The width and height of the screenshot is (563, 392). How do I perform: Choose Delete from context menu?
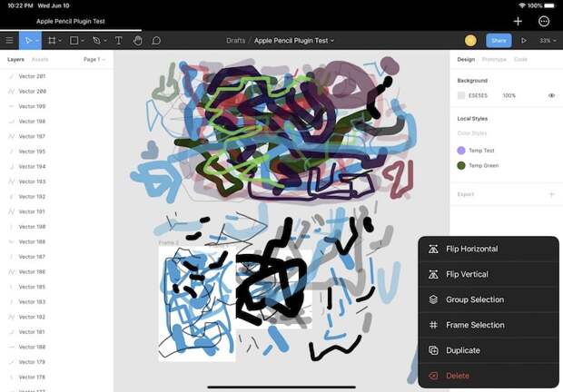click(x=489, y=376)
